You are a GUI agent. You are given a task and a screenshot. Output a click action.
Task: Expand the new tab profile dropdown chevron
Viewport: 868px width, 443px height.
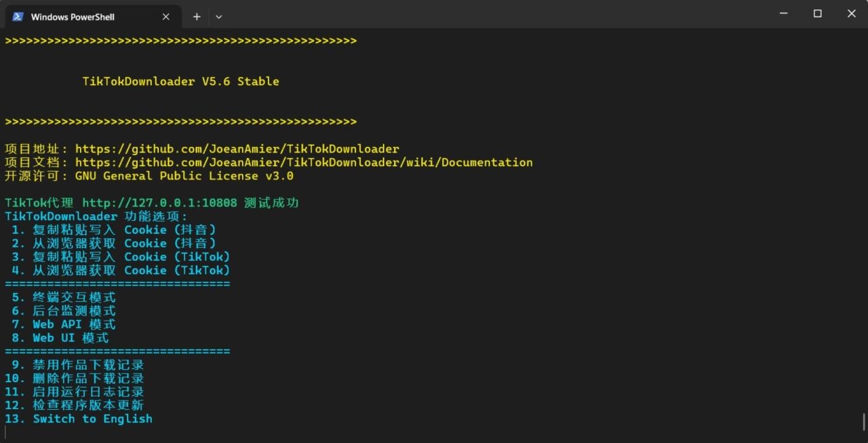[x=219, y=17]
